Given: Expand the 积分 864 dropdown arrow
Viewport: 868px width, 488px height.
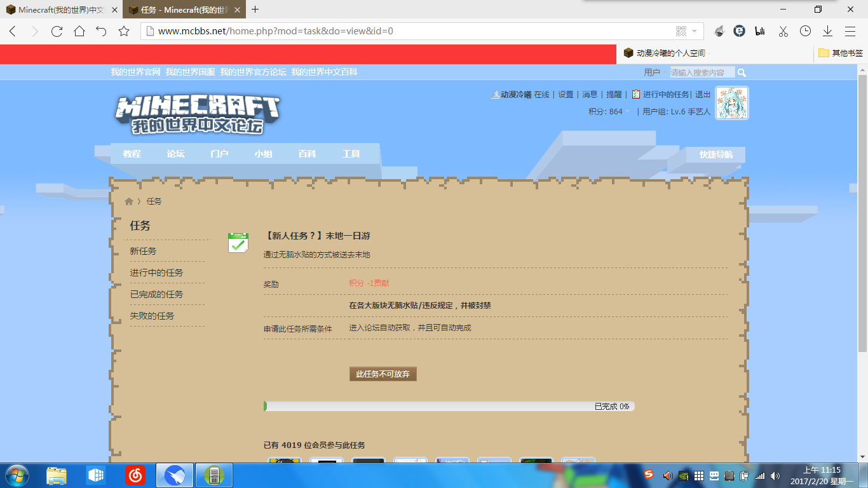Looking at the screenshot, I should point(628,112).
